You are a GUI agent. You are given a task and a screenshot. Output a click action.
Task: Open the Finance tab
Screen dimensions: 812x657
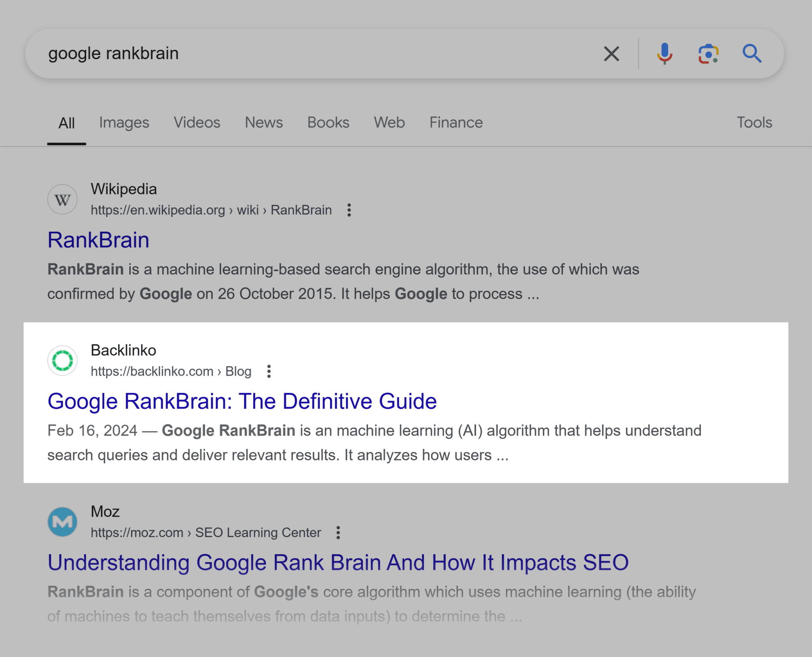[456, 123]
